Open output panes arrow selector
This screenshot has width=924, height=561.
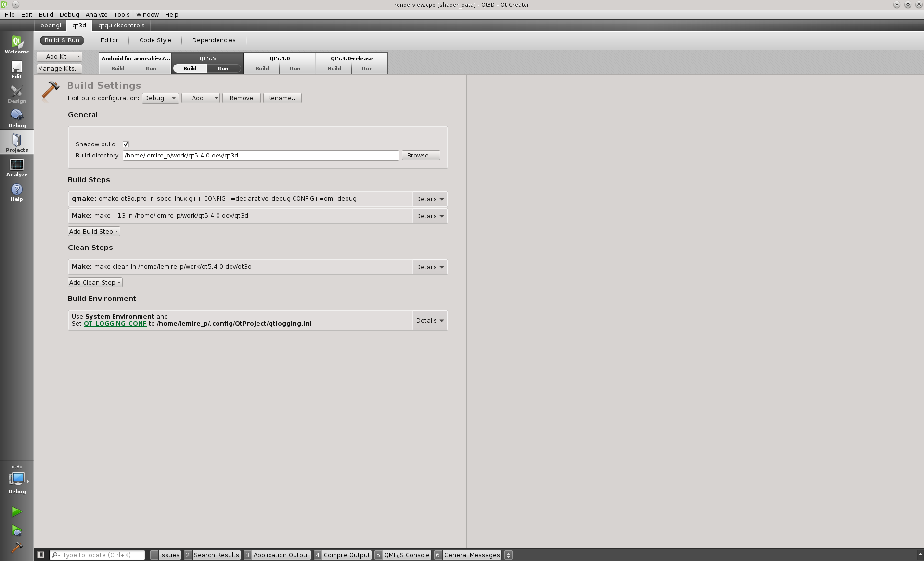coord(508,555)
